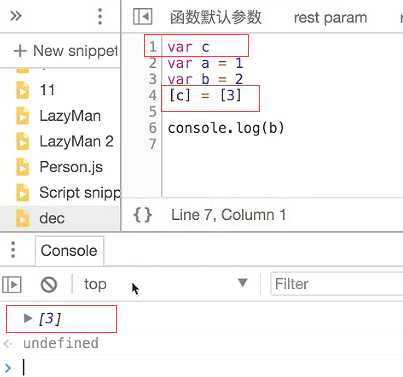
Task: Toggle the navigator sidebar panel icon
Action: tap(143, 16)
